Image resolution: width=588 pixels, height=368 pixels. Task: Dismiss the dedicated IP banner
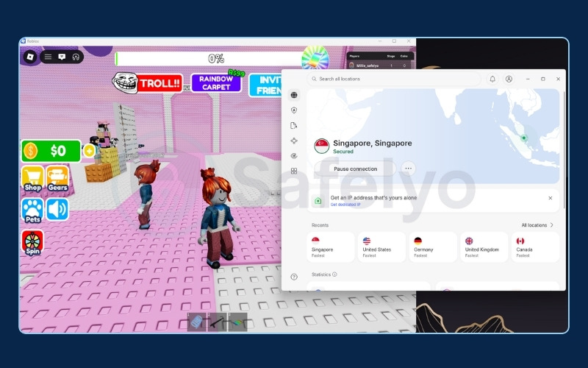550,198
